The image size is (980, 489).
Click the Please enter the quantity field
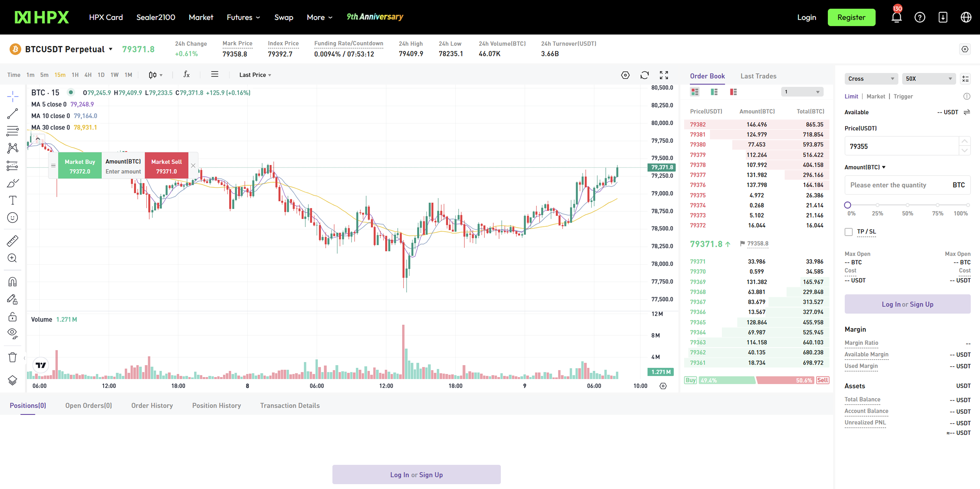click(907, 185)
